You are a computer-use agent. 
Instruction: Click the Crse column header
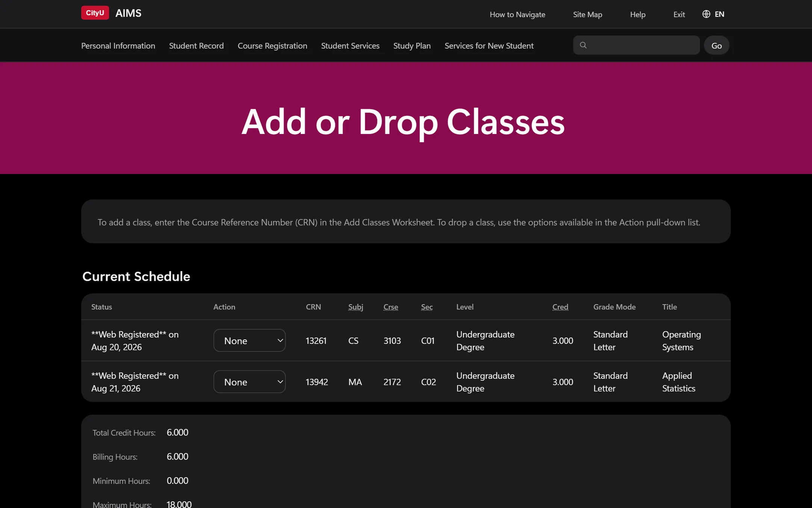click(391, 307)
